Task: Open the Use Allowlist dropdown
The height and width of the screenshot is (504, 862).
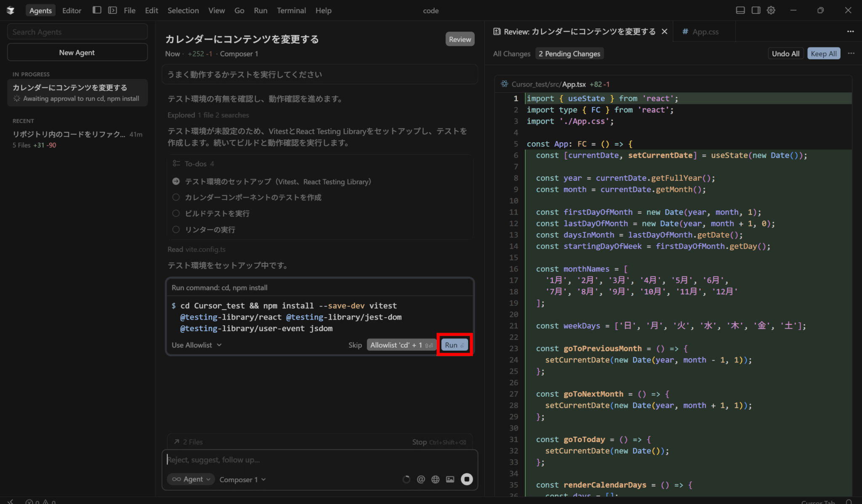Action: pyautogui.click(x=196, y=345)
